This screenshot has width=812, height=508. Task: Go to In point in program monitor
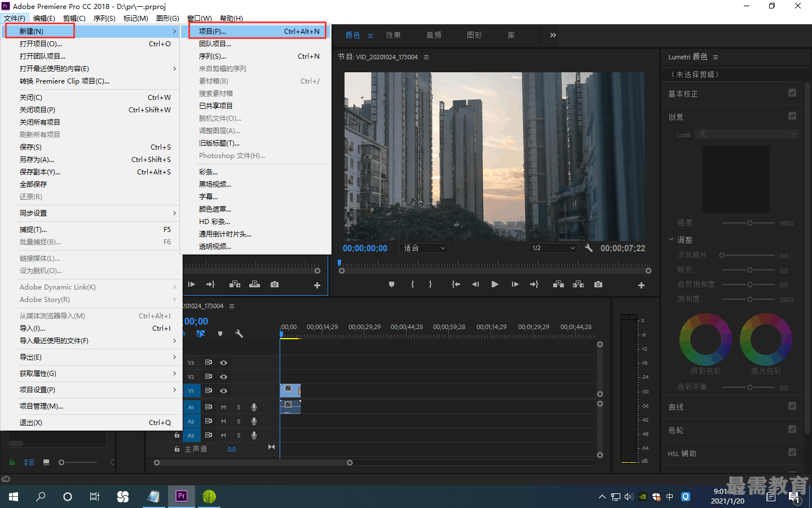point(456,284)
